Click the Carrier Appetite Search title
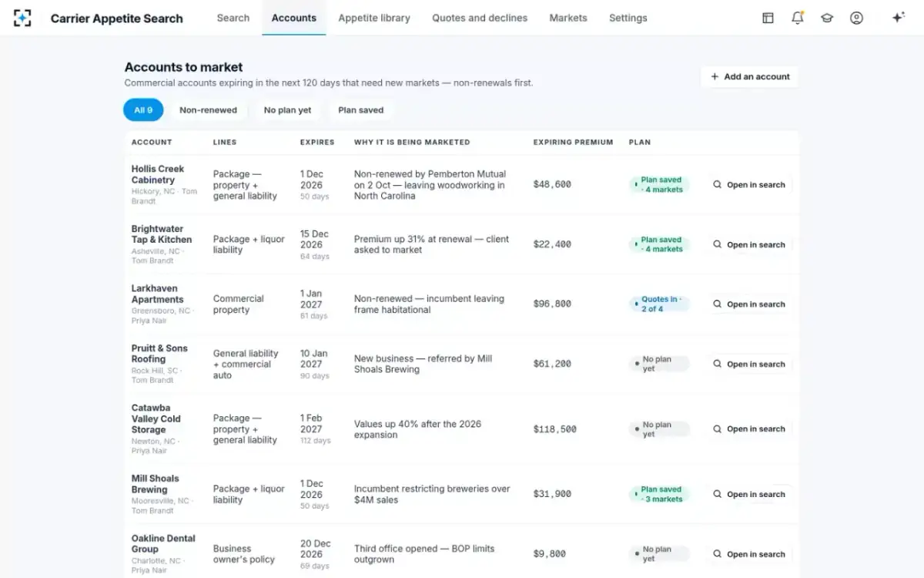The height and width of the screenshot is (578, 924). pos(117,18)
